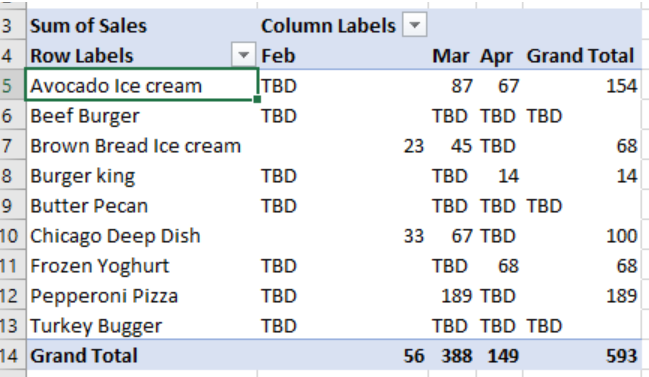Select Pepperoni Pizza March value 189
The image size is (649, 377).
click(x=452, y=295)
